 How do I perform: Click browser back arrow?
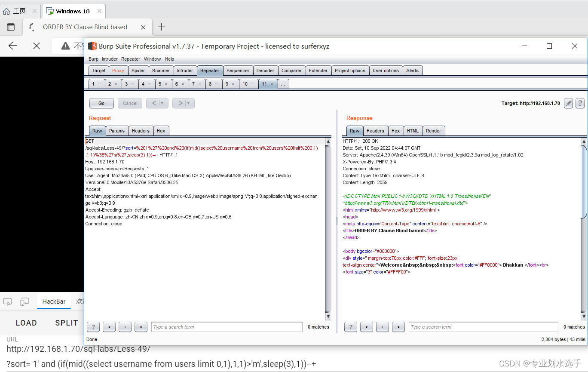(13, 46)
